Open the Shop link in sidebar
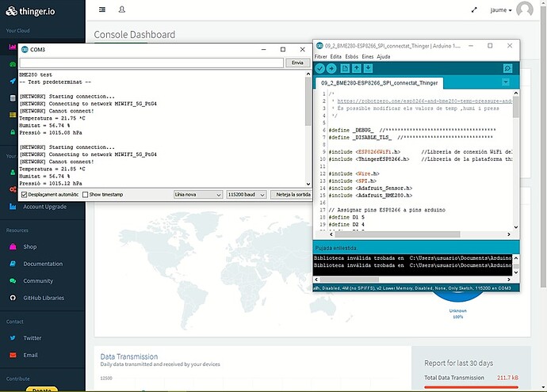The width and height of the screenshot is (547, 392). click(30, 247)
